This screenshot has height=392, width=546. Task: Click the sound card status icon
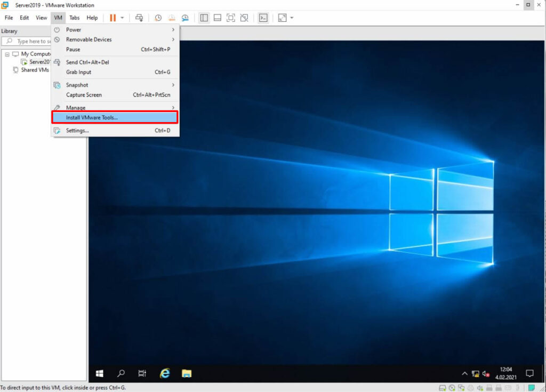pyautogui.click(x=480, y=388)
